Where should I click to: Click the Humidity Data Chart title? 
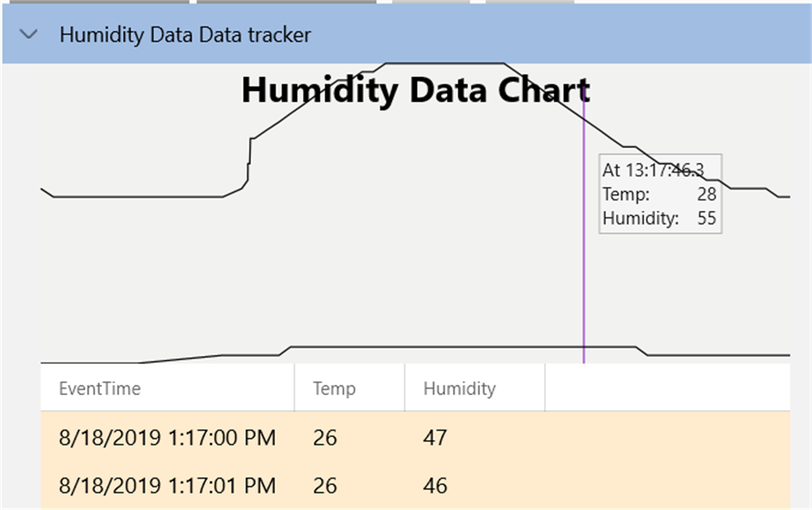[x=415, y=90]
